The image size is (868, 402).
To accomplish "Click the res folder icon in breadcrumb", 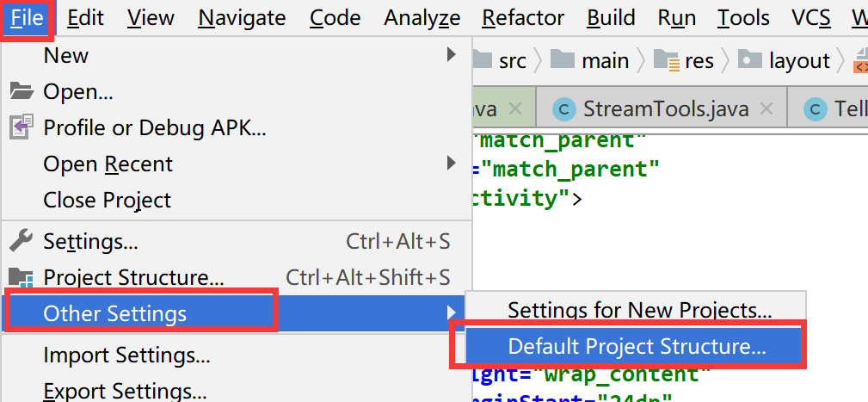I will pos(667,60).
